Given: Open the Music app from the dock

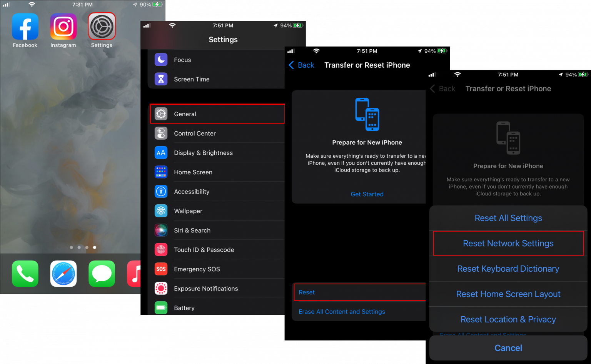Looking at the screenshot, I should 134,274.
